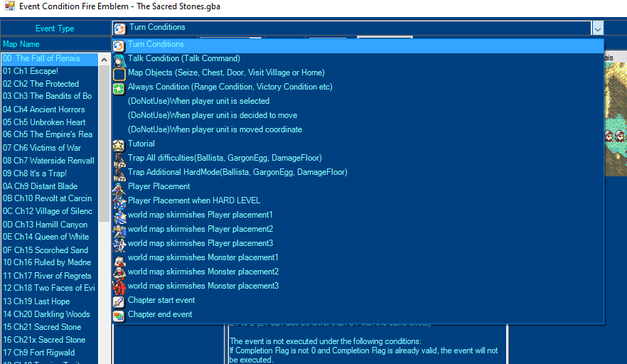This screenshot has height=364, width=627.
Task: Collapse the Event Type dropdown arrow
Action: tap(597, 28)
